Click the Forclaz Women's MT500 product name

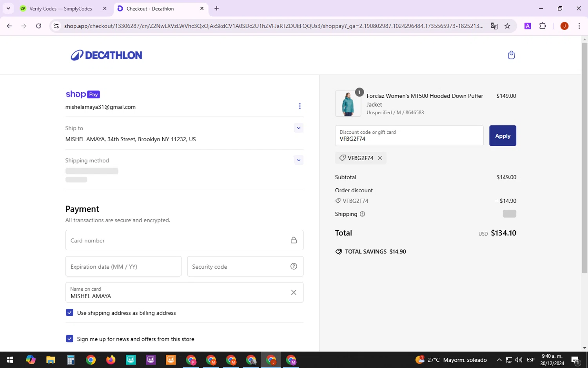click(425, 100)
